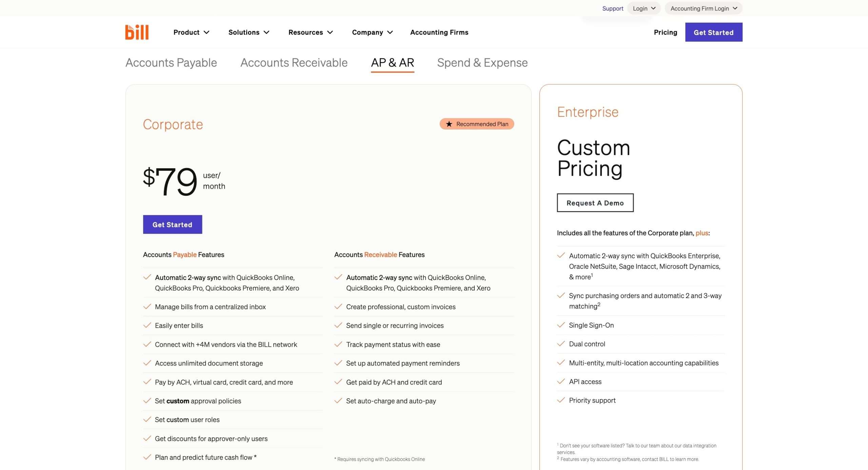Viewport: 868px width, 470px height.
Task: Switch to Accounts Receivable tab
Action: tap(294, 63)
